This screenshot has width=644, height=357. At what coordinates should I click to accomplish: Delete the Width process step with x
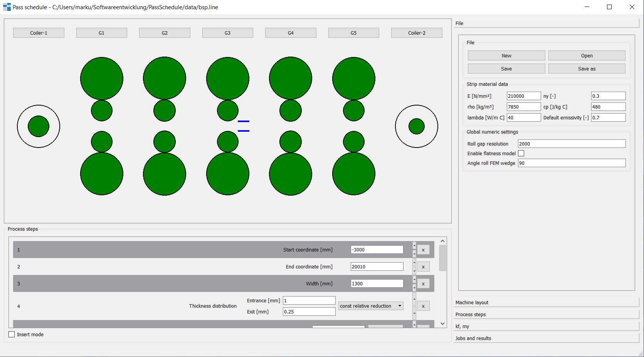tap(423, 283)
